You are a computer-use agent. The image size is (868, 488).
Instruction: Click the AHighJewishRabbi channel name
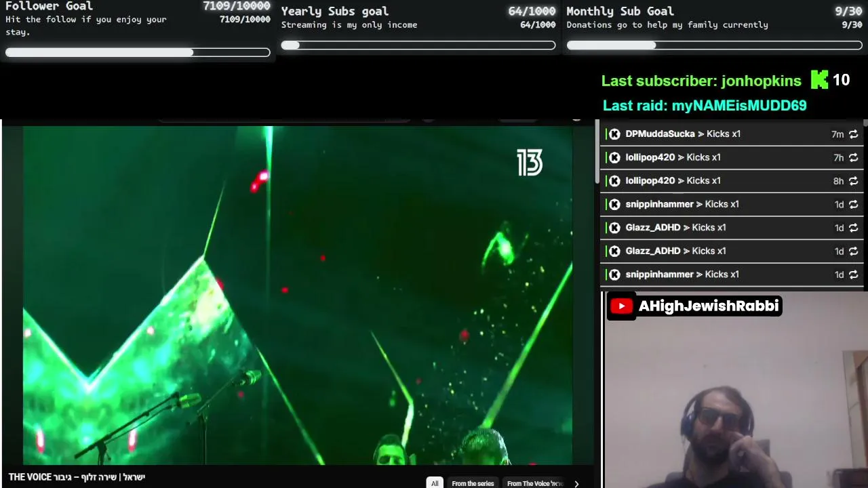(709, 306)
